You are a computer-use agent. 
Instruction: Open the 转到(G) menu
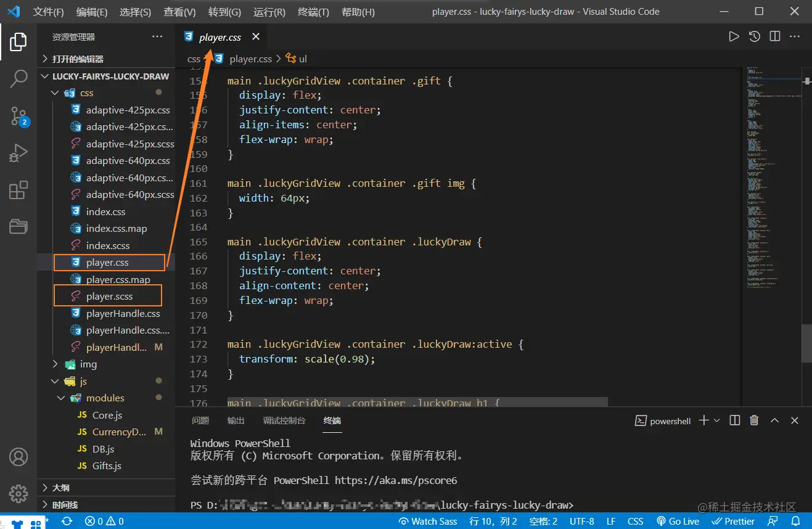(x=224, y=12)
